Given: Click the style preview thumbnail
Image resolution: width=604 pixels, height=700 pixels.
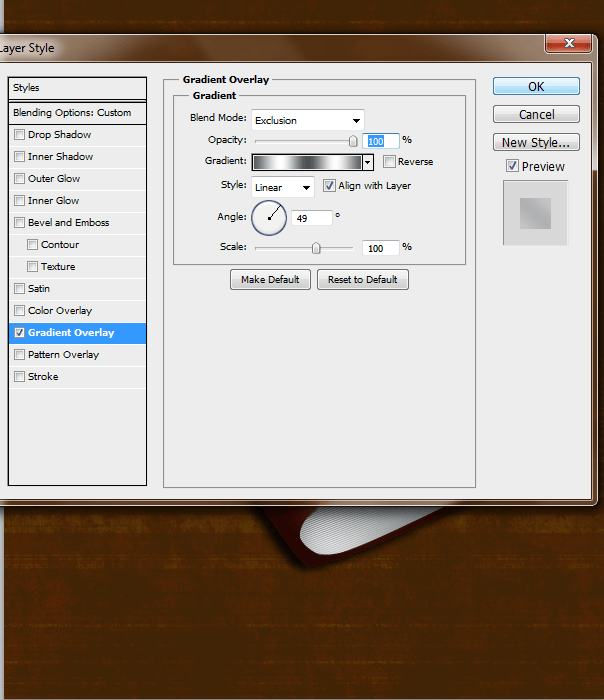Looking at the screenshot, I should 535,213.
